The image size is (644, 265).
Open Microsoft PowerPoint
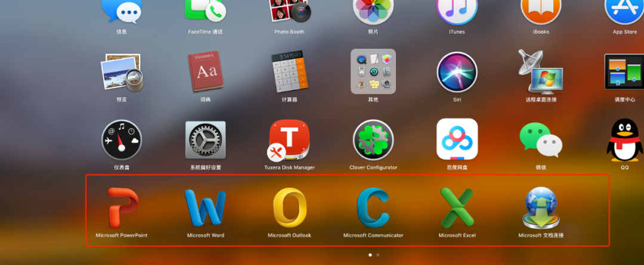coord(122,208)
